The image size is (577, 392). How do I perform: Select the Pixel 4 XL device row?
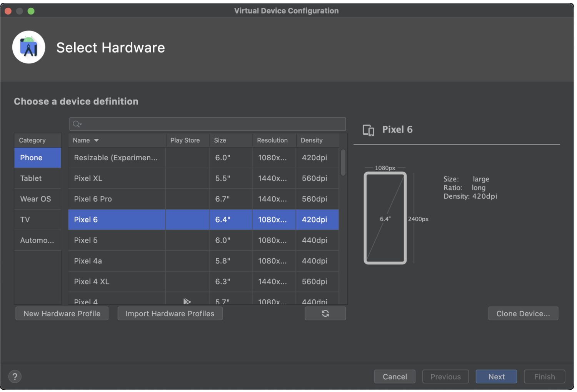tap(203, 282)
